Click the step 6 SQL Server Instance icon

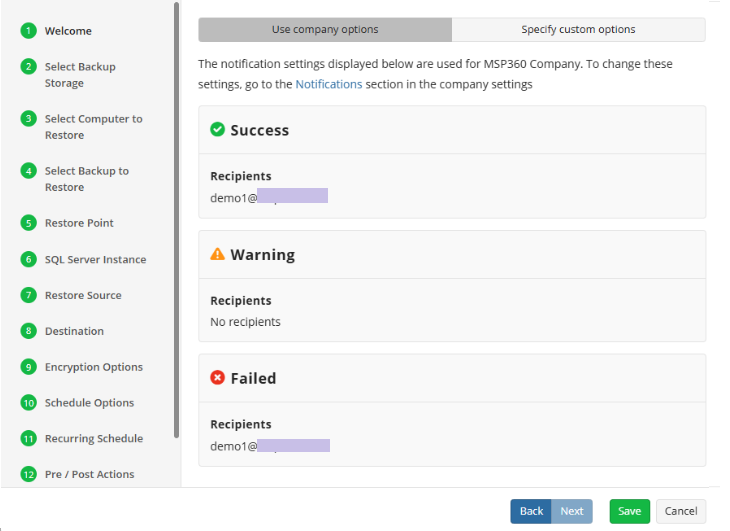click(x=28, y=259)
